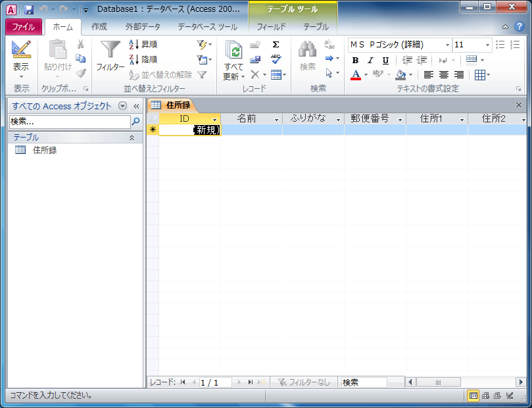Viewport: 532px width, 408px height.
Task: Open 名前 column dropdown arrow
Action: click(x=276, y=120)
